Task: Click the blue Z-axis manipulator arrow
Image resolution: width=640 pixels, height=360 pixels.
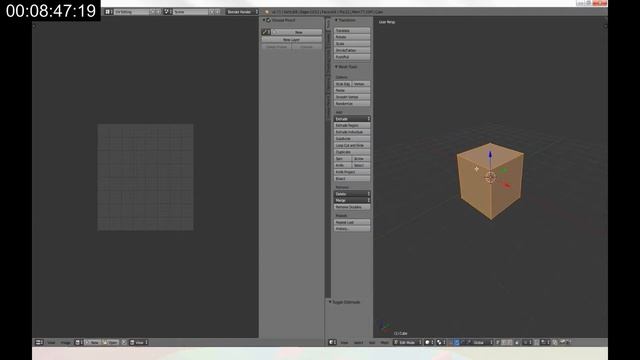Action: click(x=490, y=155)
